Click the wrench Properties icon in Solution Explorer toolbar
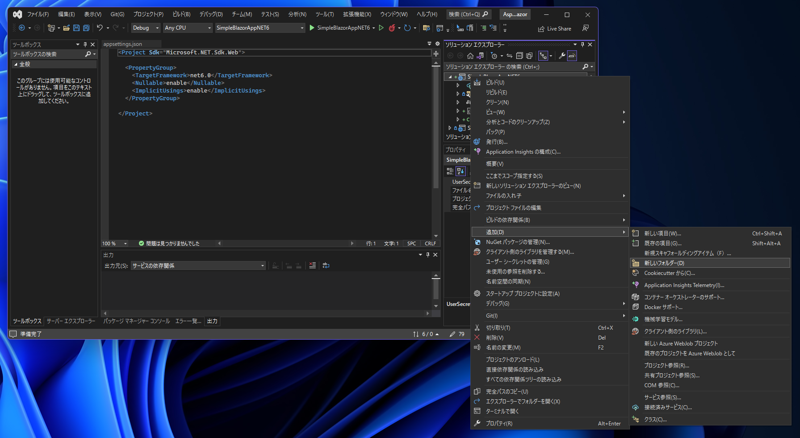 [562, 56]
